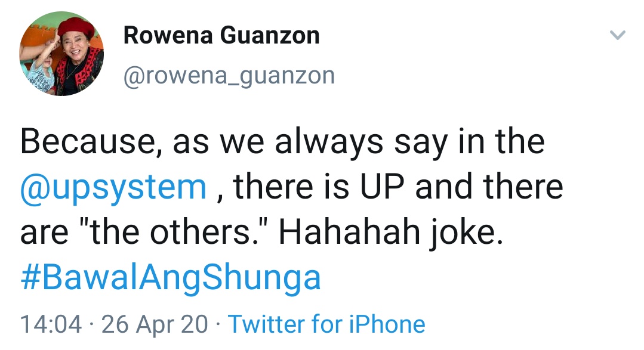The height and width of the screenshot is (350, 644).
Task: Click the 14:04 timestamp
Action: click(51, 324)
